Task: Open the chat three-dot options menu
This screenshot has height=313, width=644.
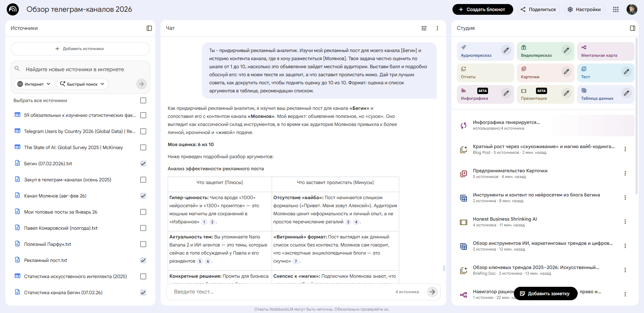Action: (x=437, y=28)
